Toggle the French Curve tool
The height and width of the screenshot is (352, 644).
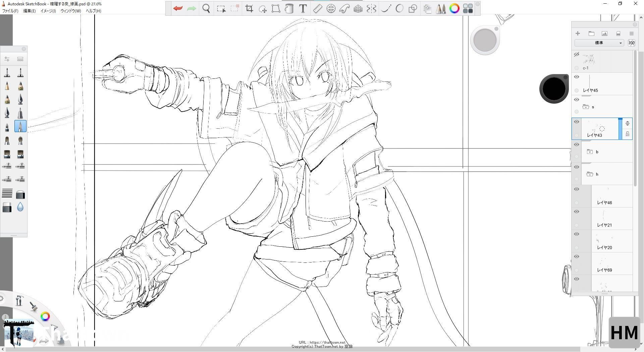click(x=344, y=8)
